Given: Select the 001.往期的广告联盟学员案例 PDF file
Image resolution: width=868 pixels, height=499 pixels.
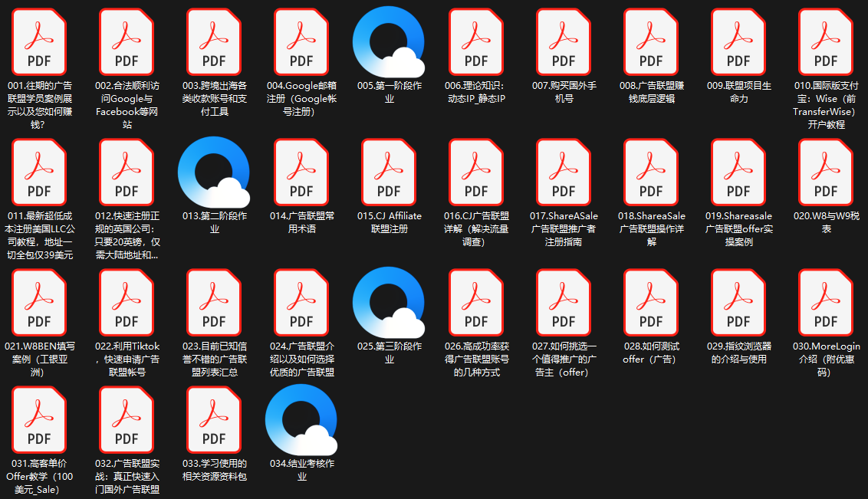Looking at the screenshot, I should [39, 43].
